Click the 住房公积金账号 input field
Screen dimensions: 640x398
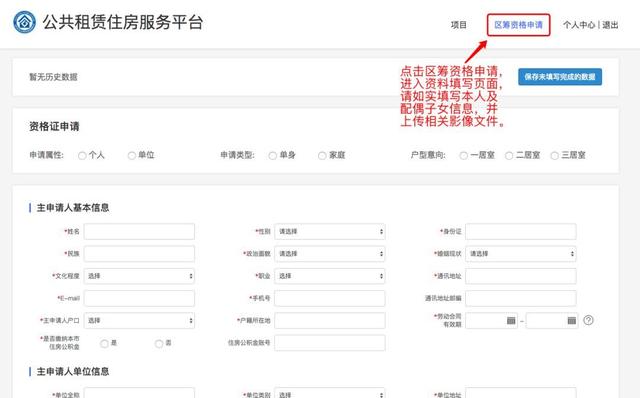click(x=330, y=343)
